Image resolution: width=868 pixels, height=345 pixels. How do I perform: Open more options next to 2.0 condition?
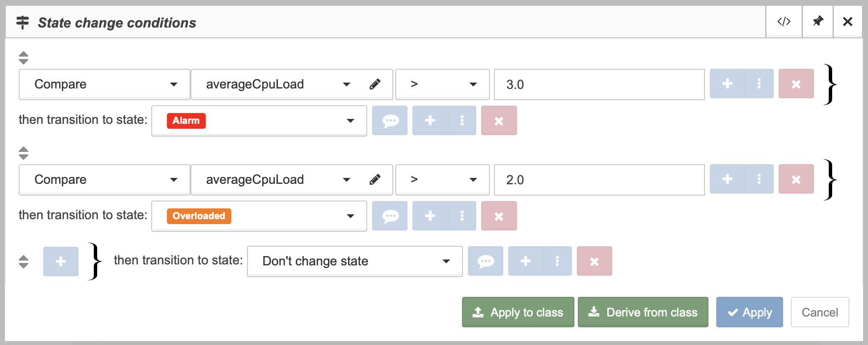tap(759, 179)
